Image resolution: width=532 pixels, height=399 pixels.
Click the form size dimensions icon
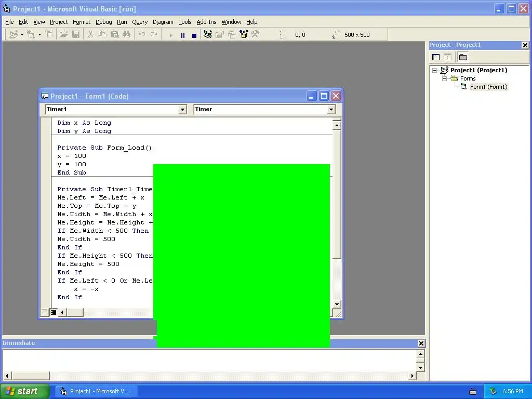(x=336, y=35)
